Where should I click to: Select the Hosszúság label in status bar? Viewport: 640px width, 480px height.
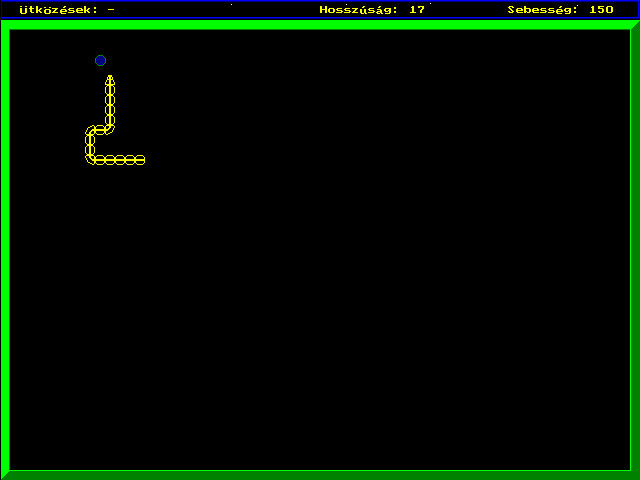tap(357, 9)
